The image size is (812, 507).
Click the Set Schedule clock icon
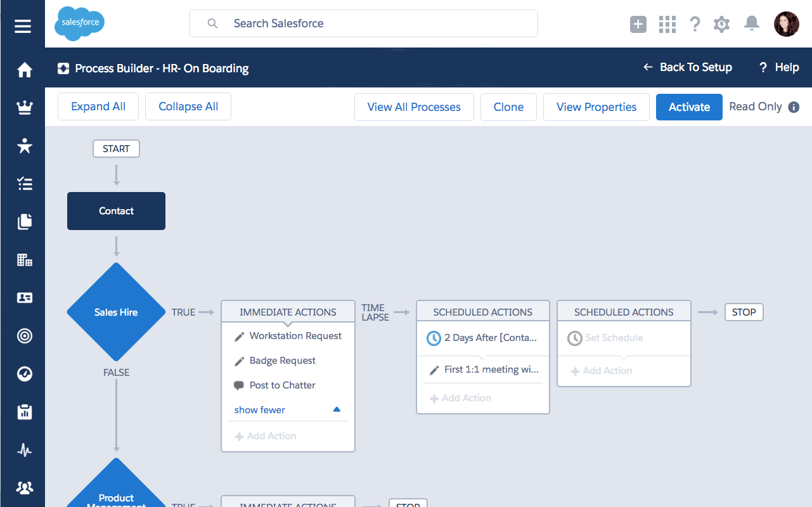(574, 338)
